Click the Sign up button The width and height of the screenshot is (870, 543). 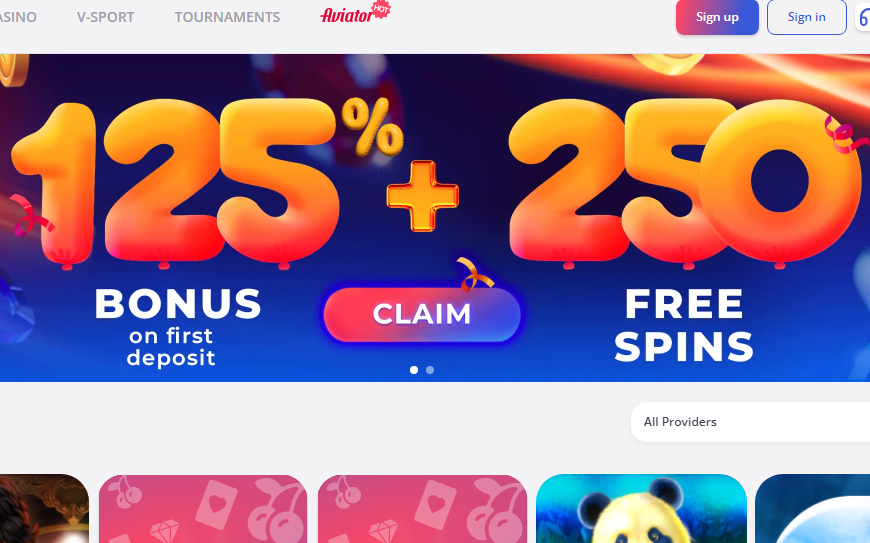tap(717, 17)
